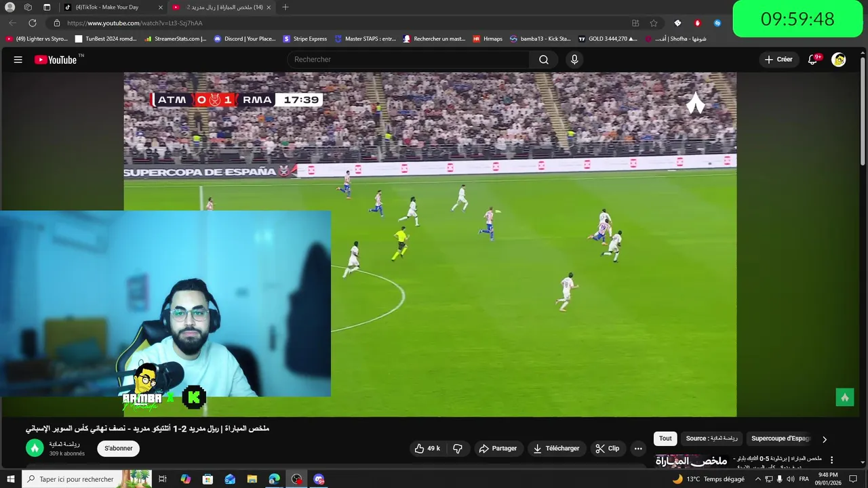Open the Lighter vs Styro bookmark

pos(37,39)
